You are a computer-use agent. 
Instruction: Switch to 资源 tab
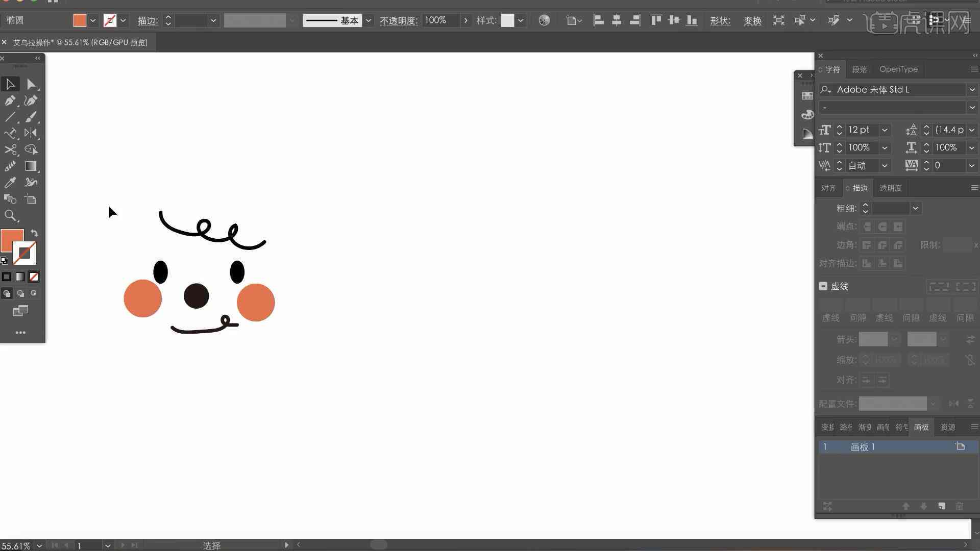point(948,427)
